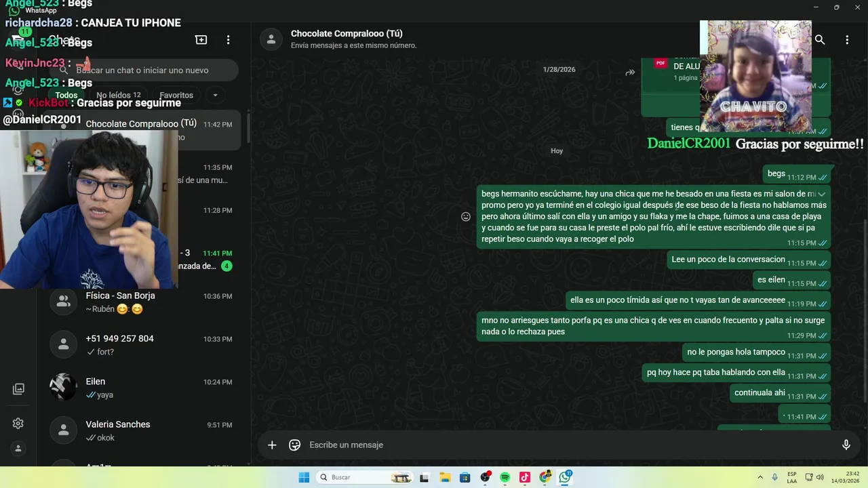Show hidden system tray icons
The image size is (868, 488).
coord(760,477)
